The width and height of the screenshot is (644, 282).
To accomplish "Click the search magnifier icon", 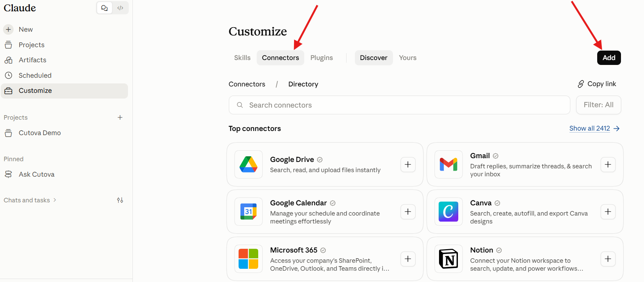I will pyautogui.click(x=240, y=105).
